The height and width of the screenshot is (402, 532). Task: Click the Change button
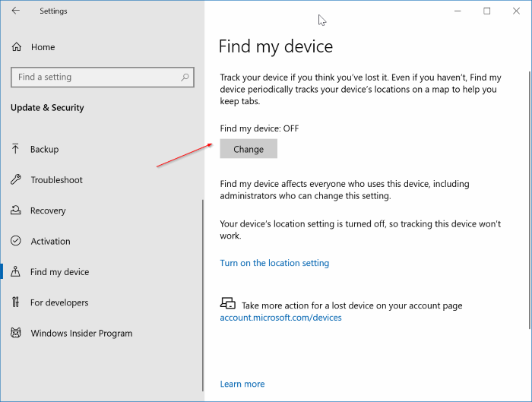249,149
